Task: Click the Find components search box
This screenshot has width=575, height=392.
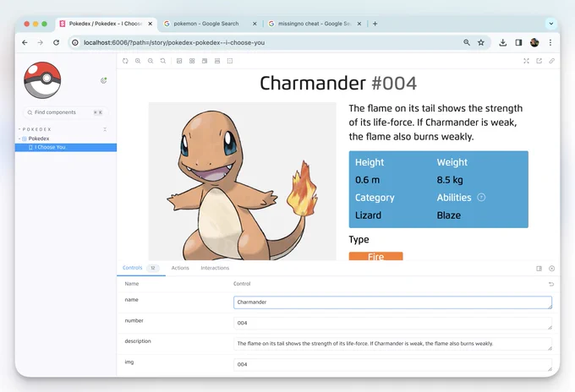Action: [x=66, y=112]
